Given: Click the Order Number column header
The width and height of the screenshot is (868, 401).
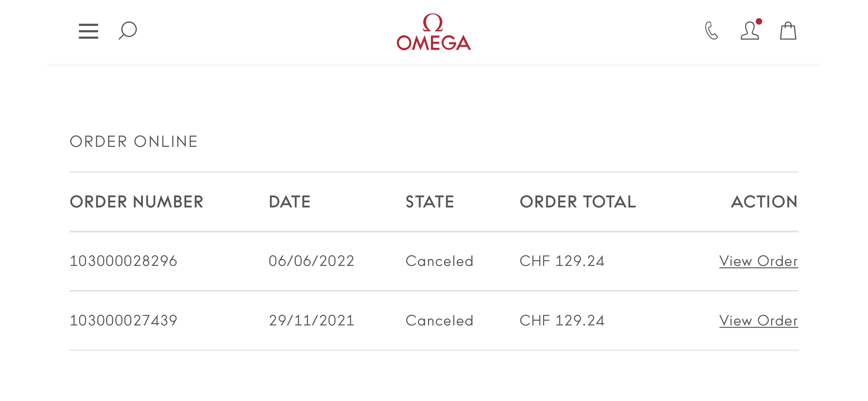Looking at the screenshot, I should (x=136, y=202).
